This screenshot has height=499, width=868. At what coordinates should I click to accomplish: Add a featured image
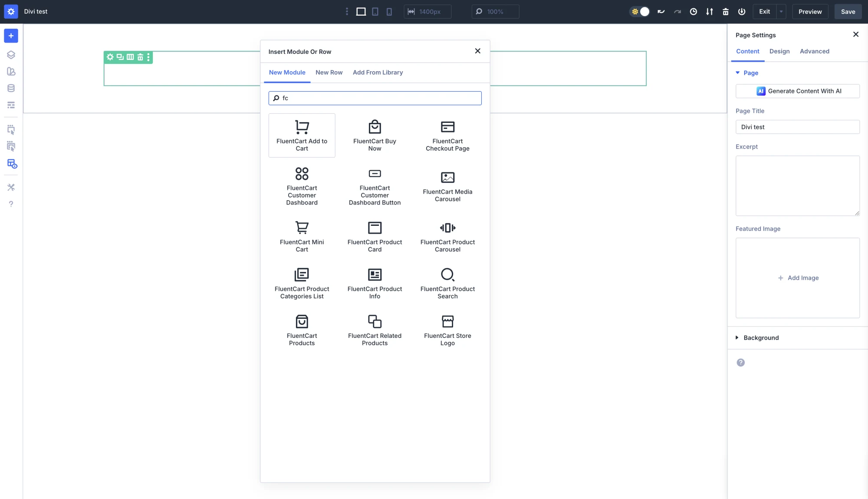coord(797,278)
